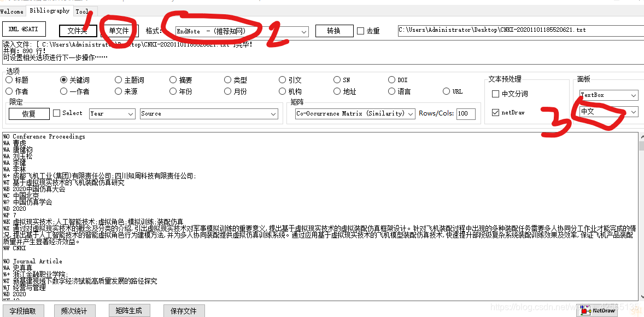
Task: Click the '%T 基于虚拟现实技术的飞机装配仿真研究' line
Action: [x=63, y=182]
